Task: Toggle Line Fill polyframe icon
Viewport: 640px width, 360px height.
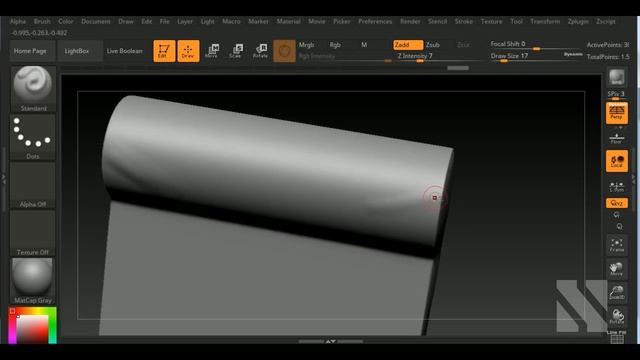Action: point(616,337)
